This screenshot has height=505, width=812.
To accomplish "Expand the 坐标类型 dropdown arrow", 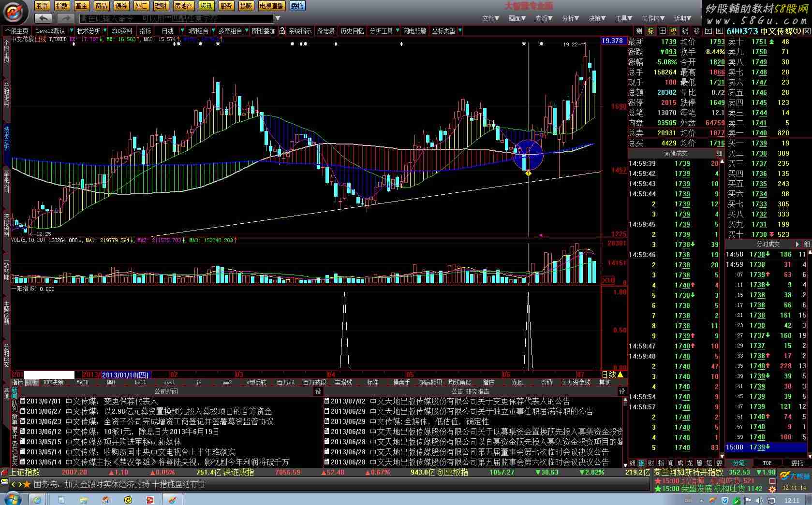I will pyautogui.click(x=460, y=31).
